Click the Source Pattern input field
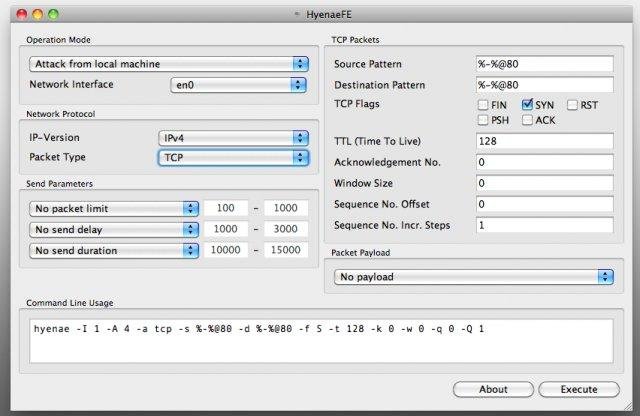The height and width of the screenshot is (416, 640). coord(544,64)
